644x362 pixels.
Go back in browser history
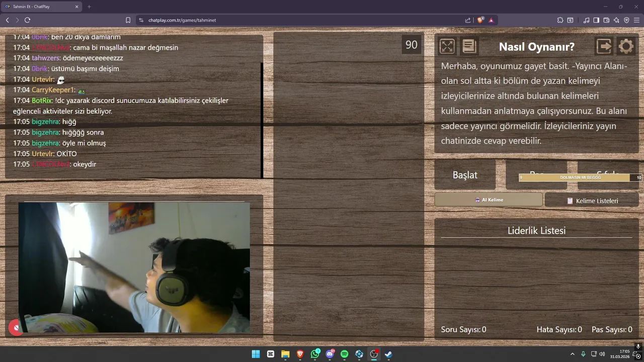[7, 20]
